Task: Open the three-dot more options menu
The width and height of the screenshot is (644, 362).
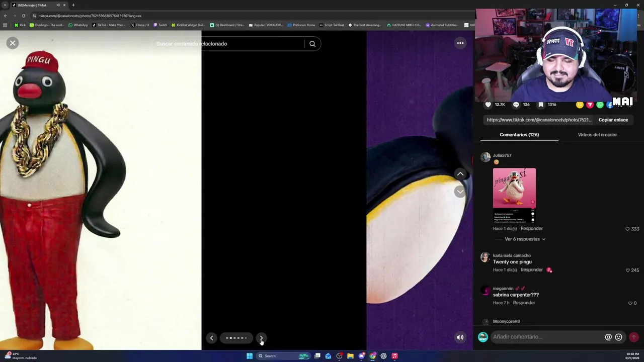Action: tap(460, 43)
